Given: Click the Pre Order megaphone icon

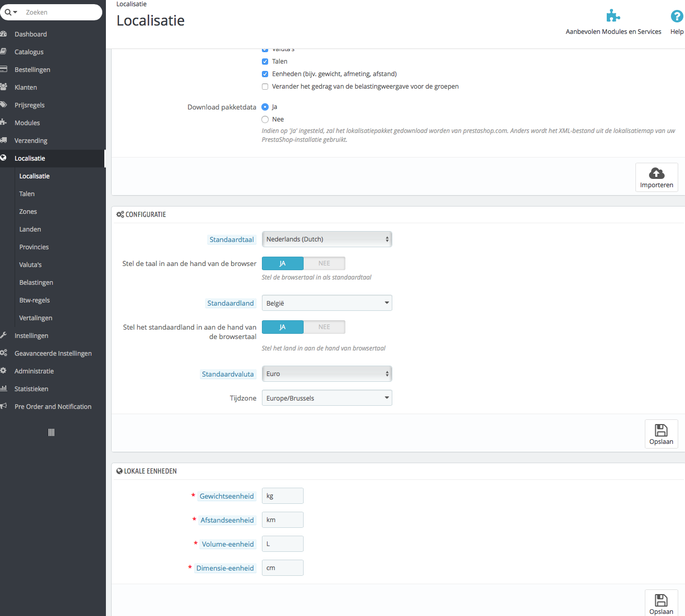Looking at the screenshot, I should click(4, 406).
